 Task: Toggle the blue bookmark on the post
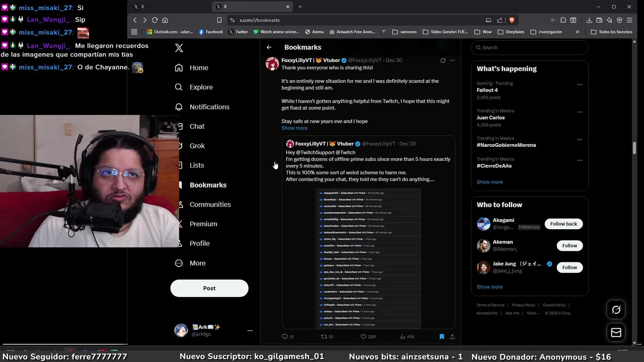pos(442,336)
